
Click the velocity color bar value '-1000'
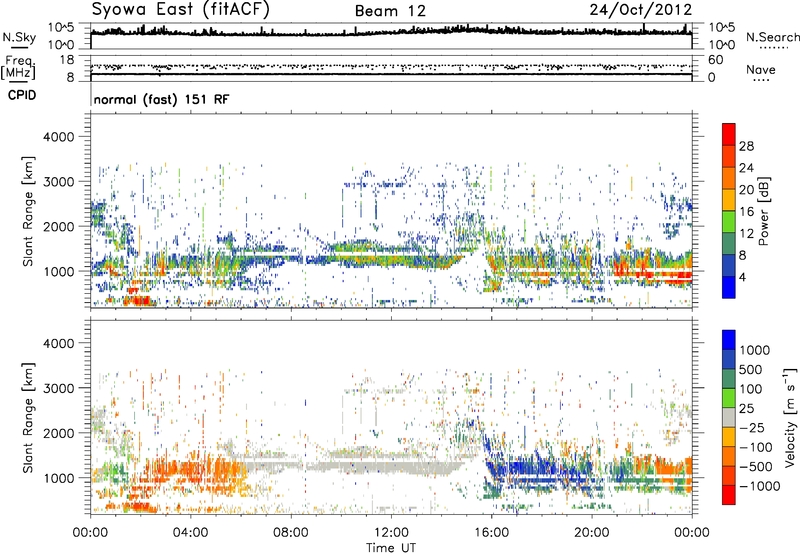760,486
